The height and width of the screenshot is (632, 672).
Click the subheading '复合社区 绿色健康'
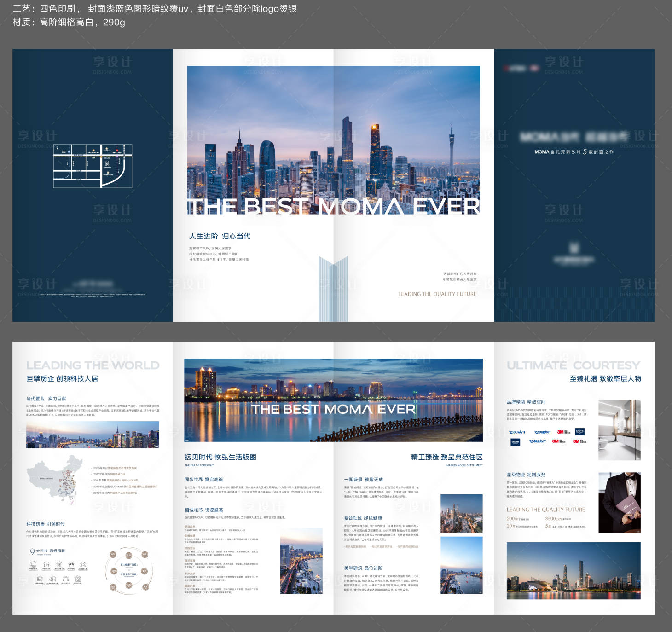click(x=363, y=518)
